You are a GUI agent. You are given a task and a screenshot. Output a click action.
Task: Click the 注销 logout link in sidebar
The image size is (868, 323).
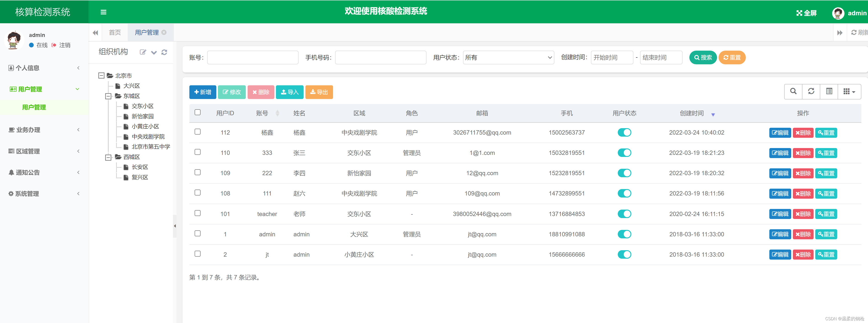pyautogui.click(x=61, y=45)
